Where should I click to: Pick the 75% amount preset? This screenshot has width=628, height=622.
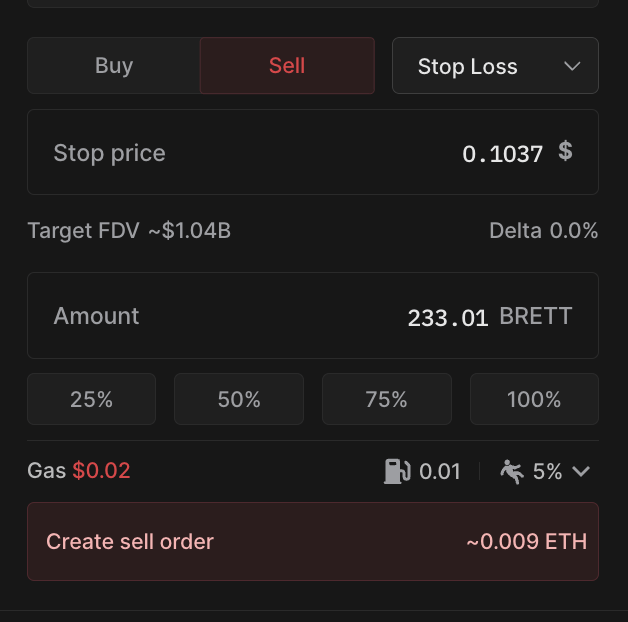pyautogui.click(x=386, y=400)
